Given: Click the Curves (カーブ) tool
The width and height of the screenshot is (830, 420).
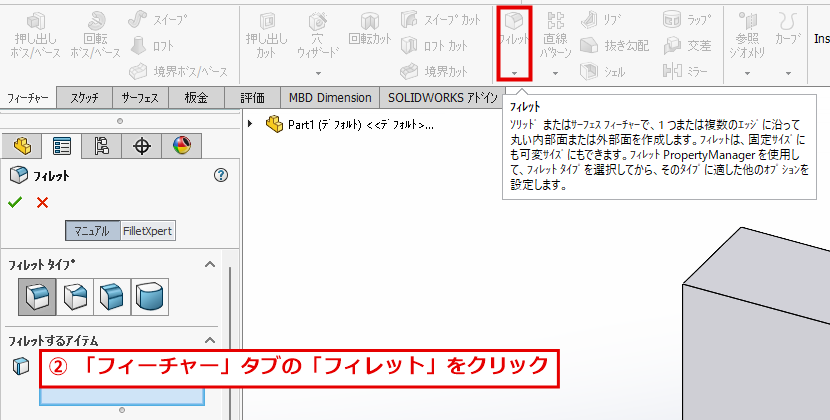Looking at the screenshot, I should click(788, 30).
